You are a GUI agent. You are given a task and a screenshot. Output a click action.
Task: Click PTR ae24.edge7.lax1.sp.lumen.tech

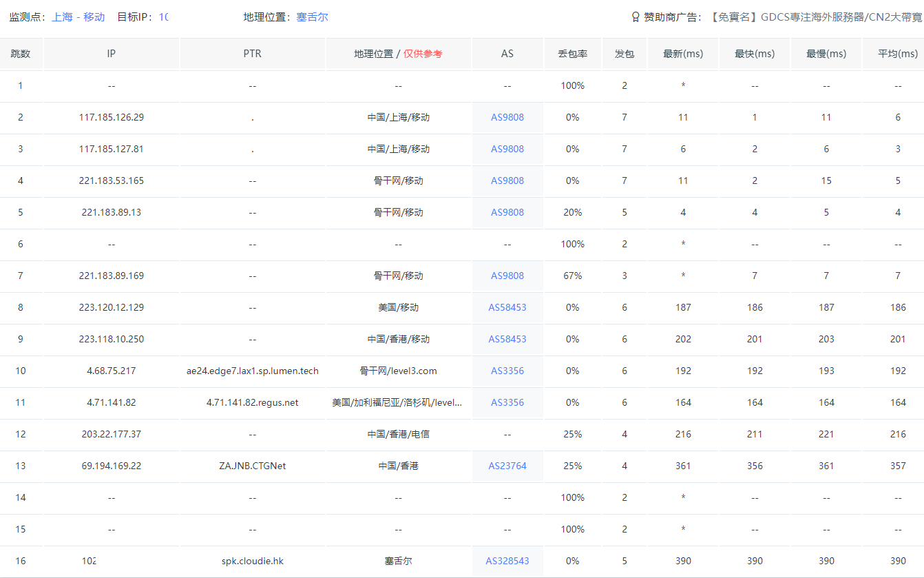253,371
